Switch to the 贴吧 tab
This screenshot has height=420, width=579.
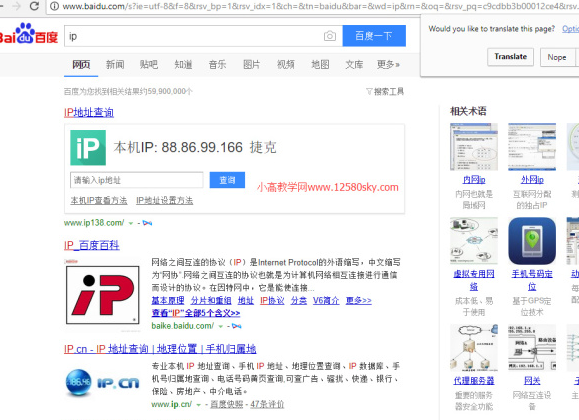149,65
